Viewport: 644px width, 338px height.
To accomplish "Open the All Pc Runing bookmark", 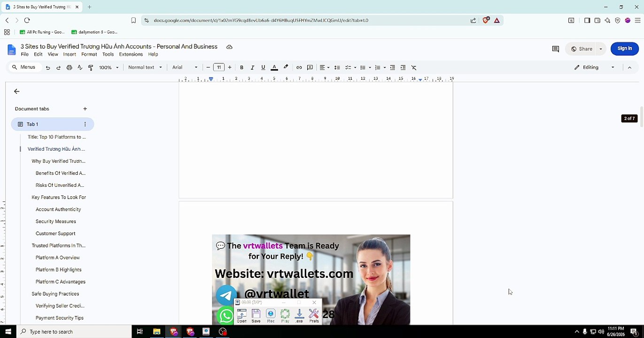I will (42, 32).
